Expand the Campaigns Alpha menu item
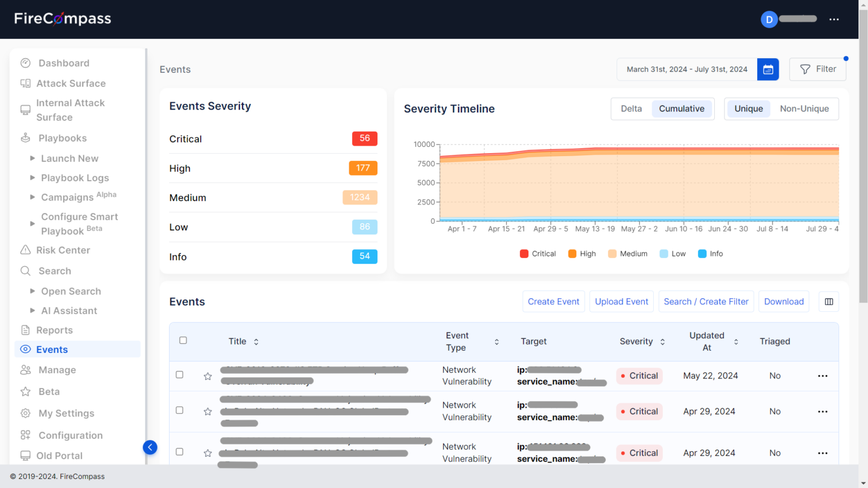This screenshot has height=488, width=868. tap(67, 197)
